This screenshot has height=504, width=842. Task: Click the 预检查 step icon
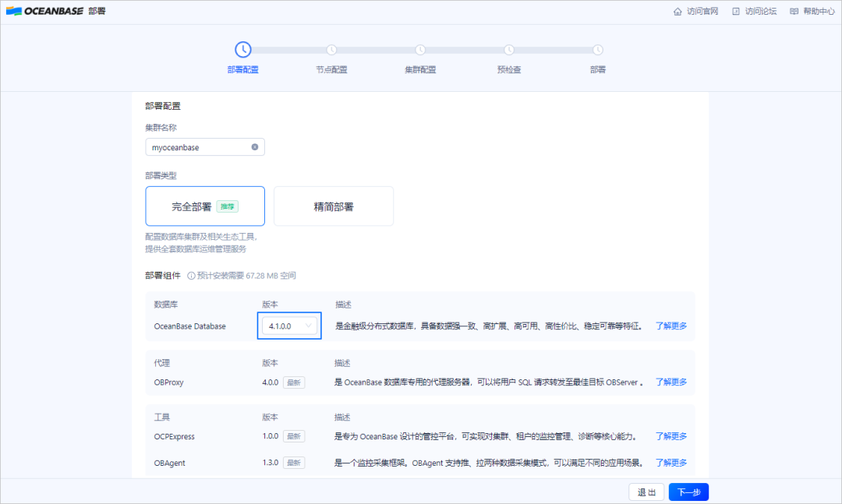click(x=509, y=48)
